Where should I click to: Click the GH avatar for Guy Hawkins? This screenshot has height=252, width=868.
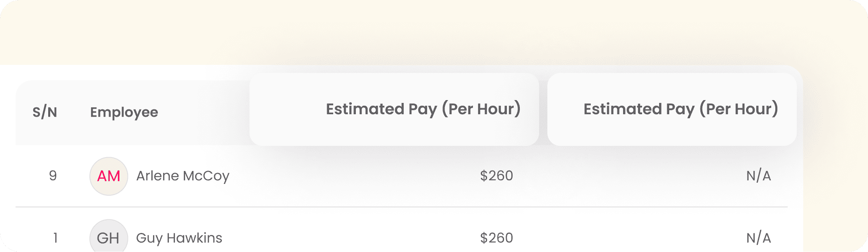108,237
